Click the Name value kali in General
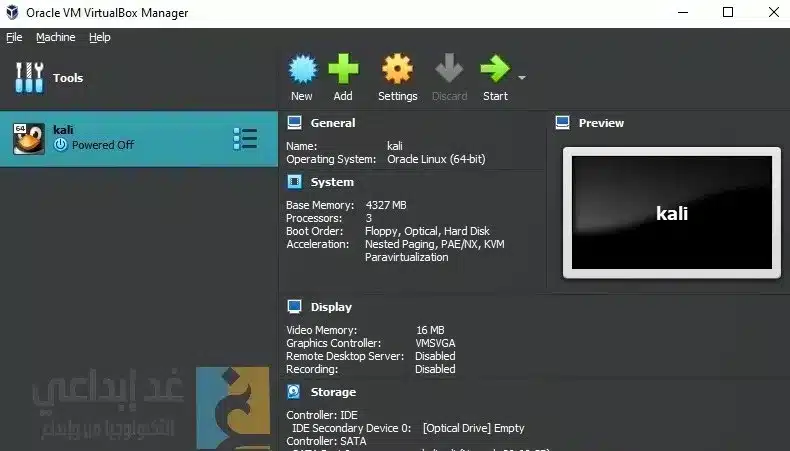 [394, 146]
